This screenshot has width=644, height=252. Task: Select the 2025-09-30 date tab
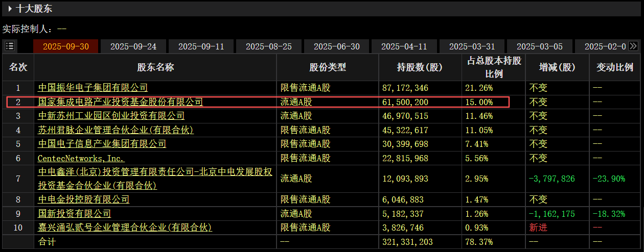66,46
